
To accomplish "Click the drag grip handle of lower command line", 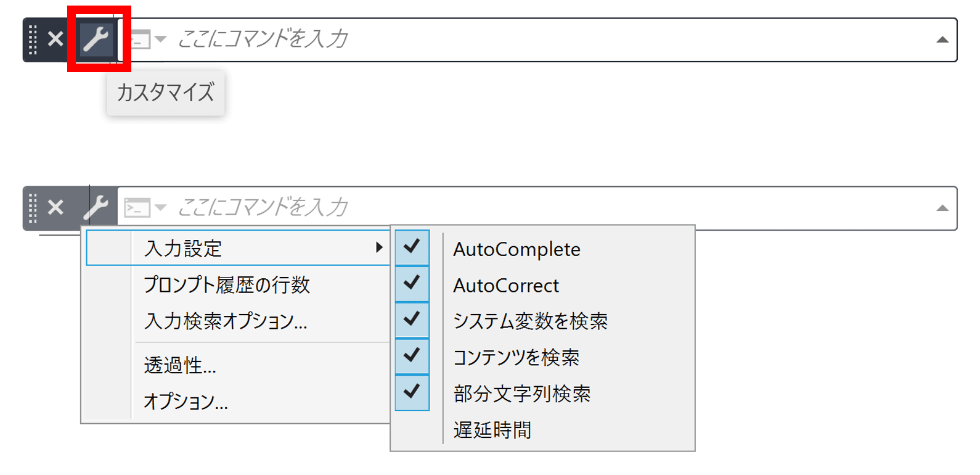I will [33, 208].
